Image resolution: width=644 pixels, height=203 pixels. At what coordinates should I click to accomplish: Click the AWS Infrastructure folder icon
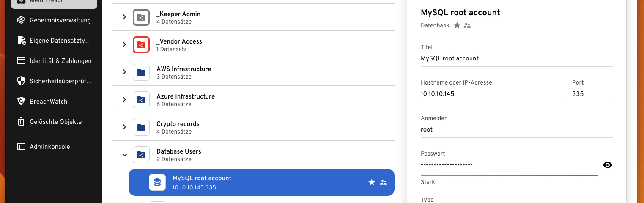(141, 72)
